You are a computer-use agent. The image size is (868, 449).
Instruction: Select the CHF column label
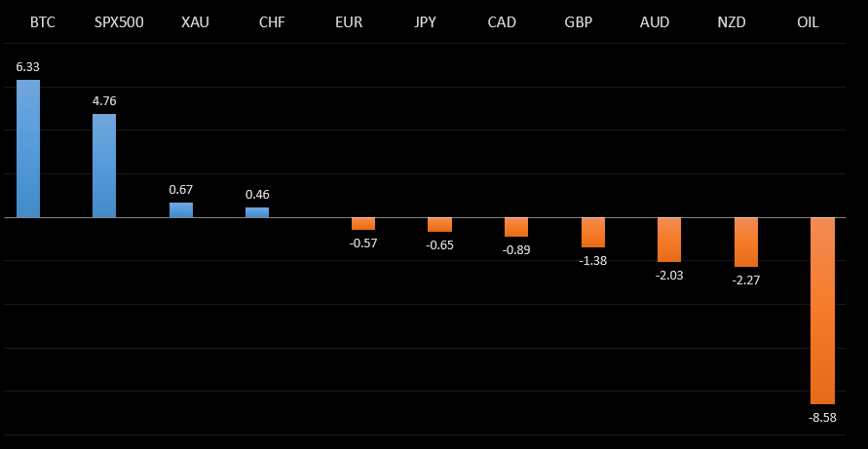point(272,21)
